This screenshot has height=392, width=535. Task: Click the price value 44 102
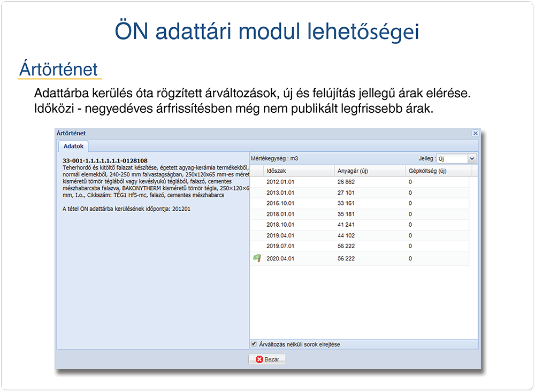(x=346, y=236)
